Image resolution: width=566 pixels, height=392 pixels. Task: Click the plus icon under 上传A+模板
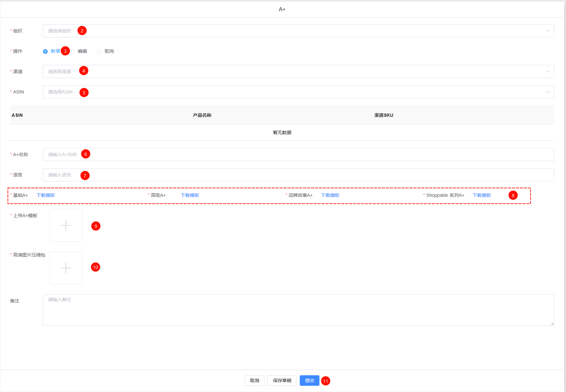tap(66, 225)
